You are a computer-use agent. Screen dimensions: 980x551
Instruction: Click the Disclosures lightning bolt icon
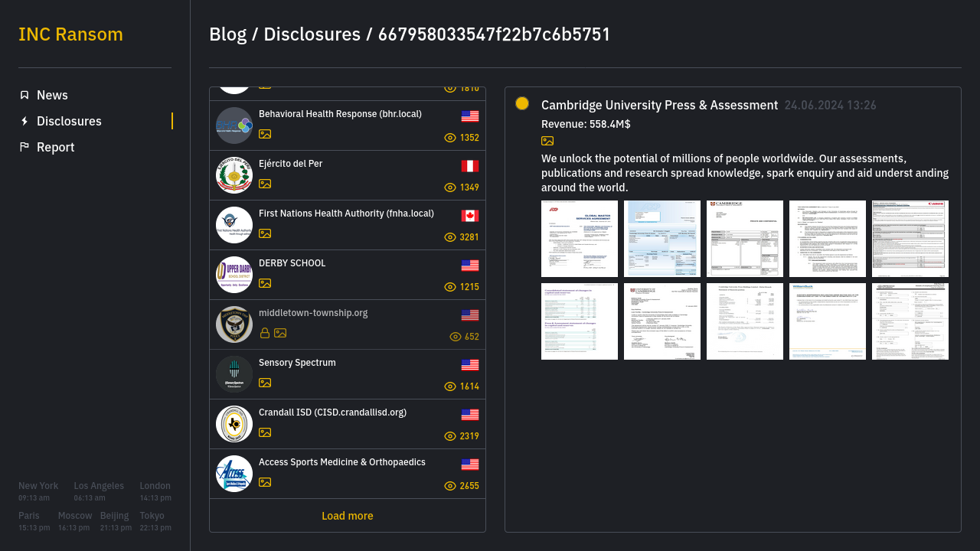[24, 121]
